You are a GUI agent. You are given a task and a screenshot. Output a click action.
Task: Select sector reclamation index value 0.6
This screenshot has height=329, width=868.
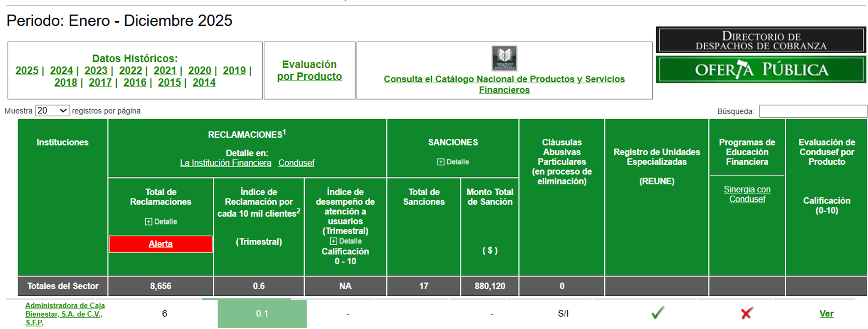click(x=259, y=286)
